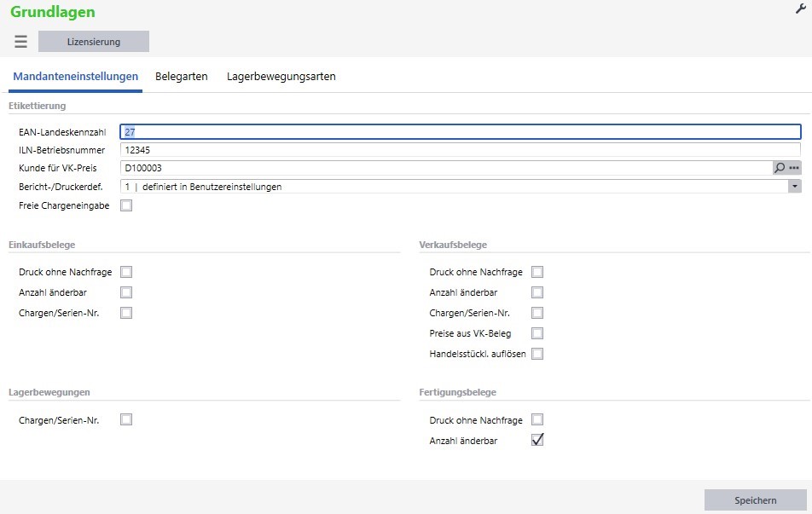Enable Preise aus VK-Beleg checkbox
812x514 pixels.
tap(537, 333)
